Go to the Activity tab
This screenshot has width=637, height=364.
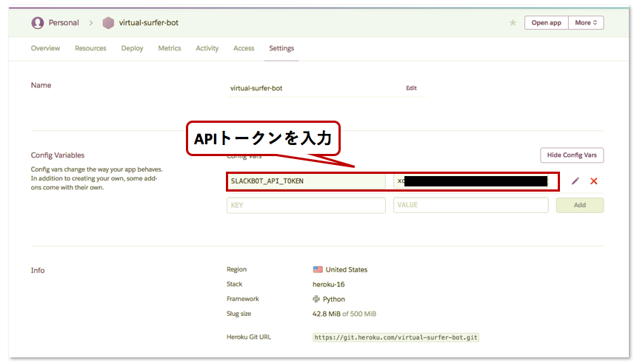[x=207, y=48]
